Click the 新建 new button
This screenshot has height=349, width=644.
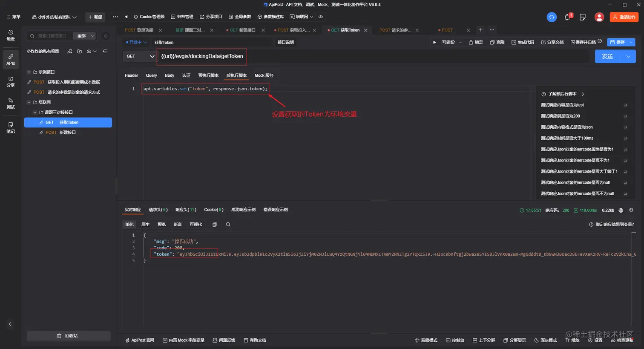pos(95,17)
